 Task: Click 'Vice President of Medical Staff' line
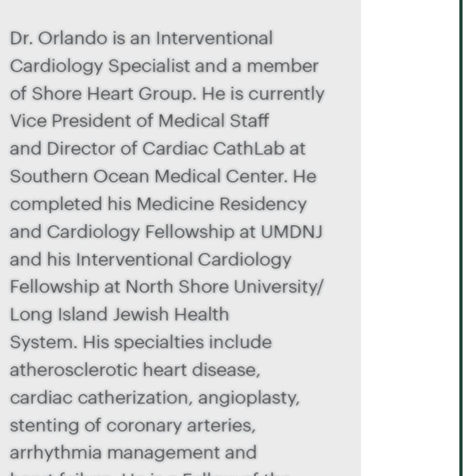[x=139, y=121]
